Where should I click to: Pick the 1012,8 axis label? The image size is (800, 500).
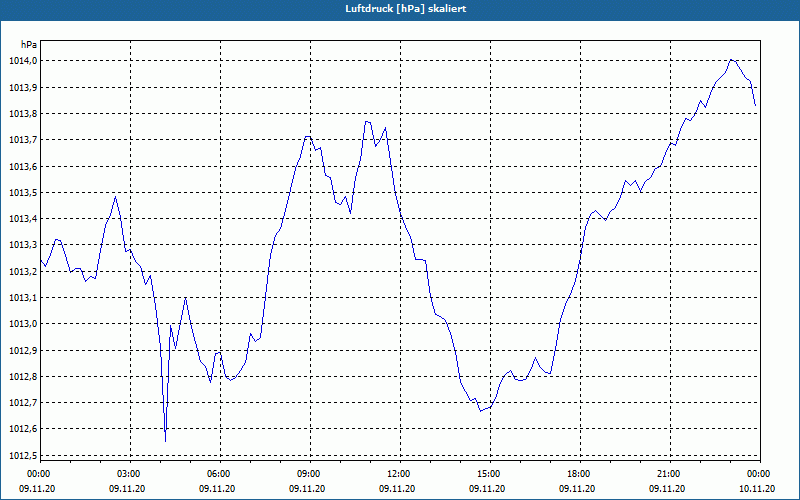[23, 377]
